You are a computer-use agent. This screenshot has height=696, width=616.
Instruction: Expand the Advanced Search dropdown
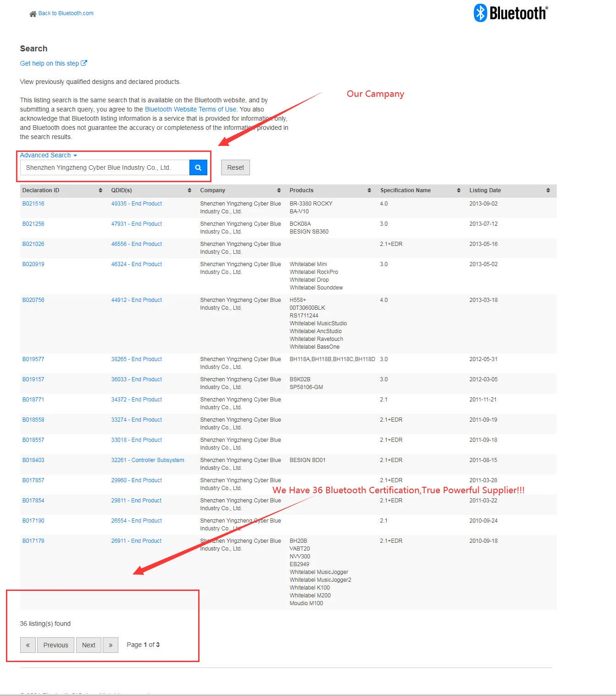(48, 155)
